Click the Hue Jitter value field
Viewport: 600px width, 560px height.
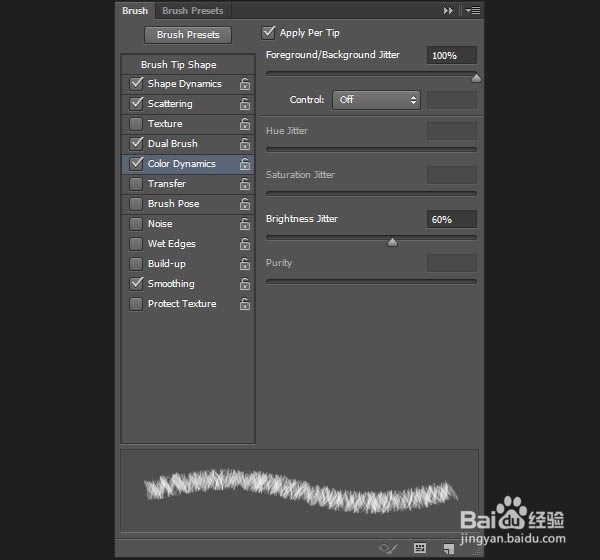tap(452, 131)
